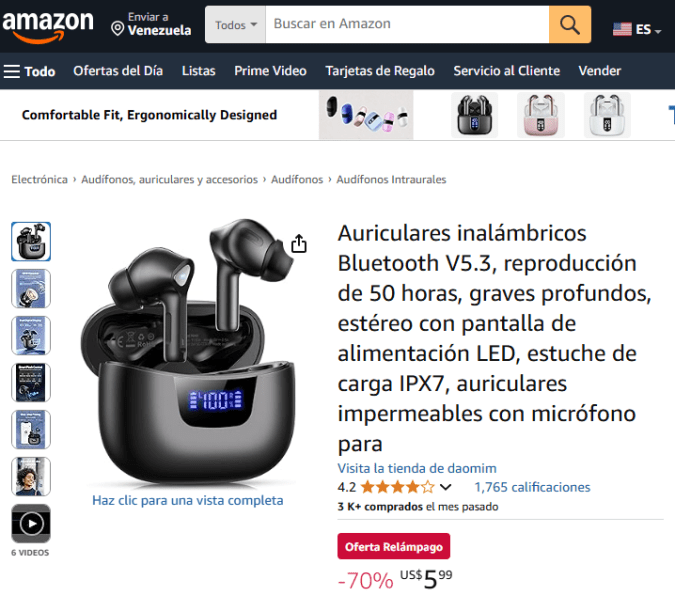The image size is (675, 595).
Task: Click the delivery location pin icon
Action: point(117,29)
